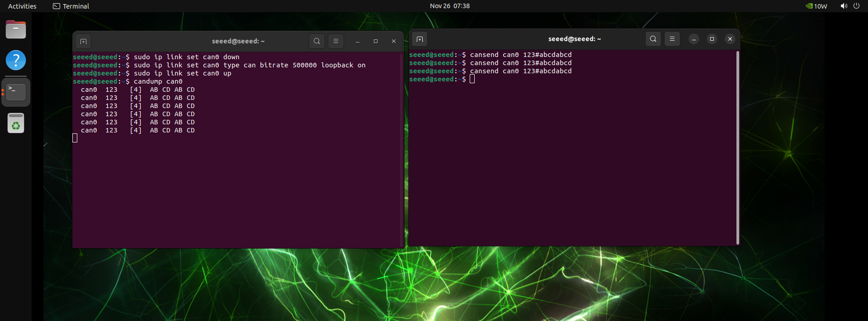Open new tab in left terminal window
Screen dimensions: 868x321
tap(83, 42)
